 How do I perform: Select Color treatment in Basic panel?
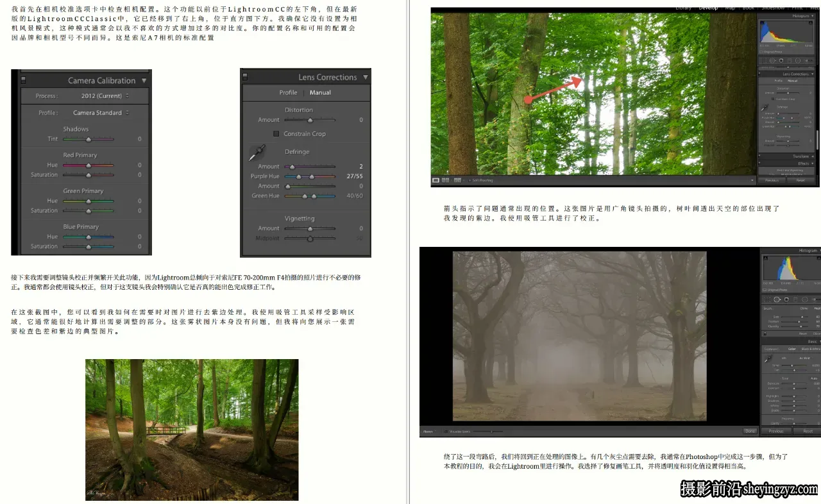click(792, 349)
